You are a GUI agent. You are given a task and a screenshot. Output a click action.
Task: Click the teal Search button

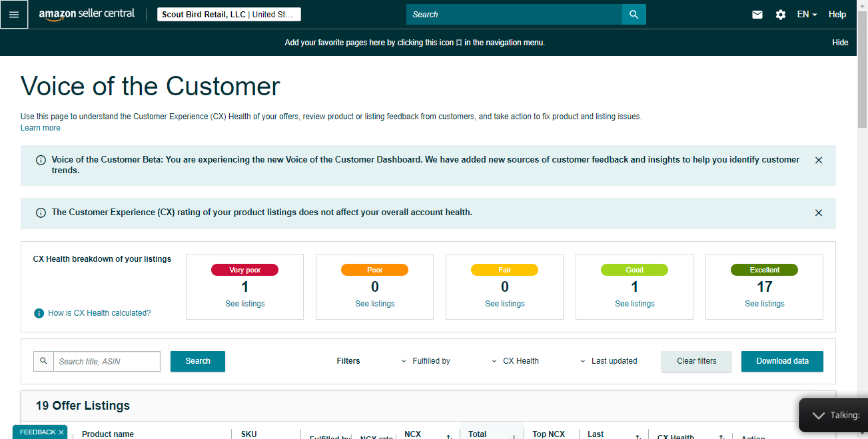(198, 361)
